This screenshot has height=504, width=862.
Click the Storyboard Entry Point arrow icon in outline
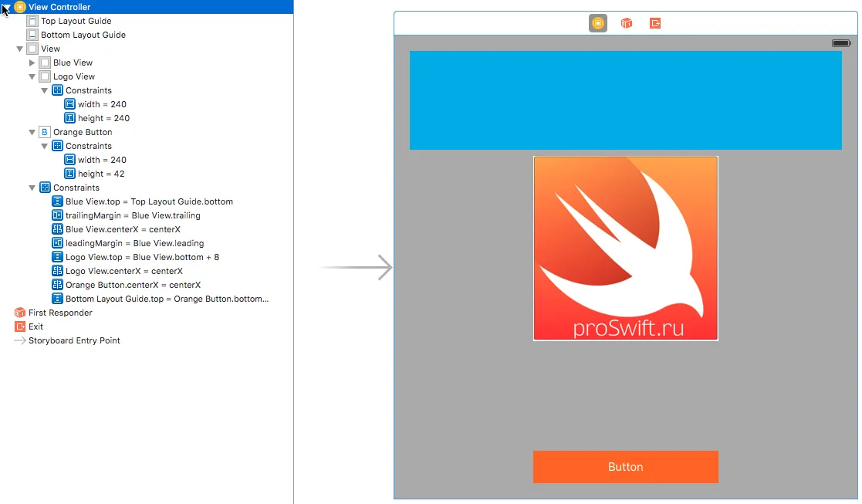[20, 340]
